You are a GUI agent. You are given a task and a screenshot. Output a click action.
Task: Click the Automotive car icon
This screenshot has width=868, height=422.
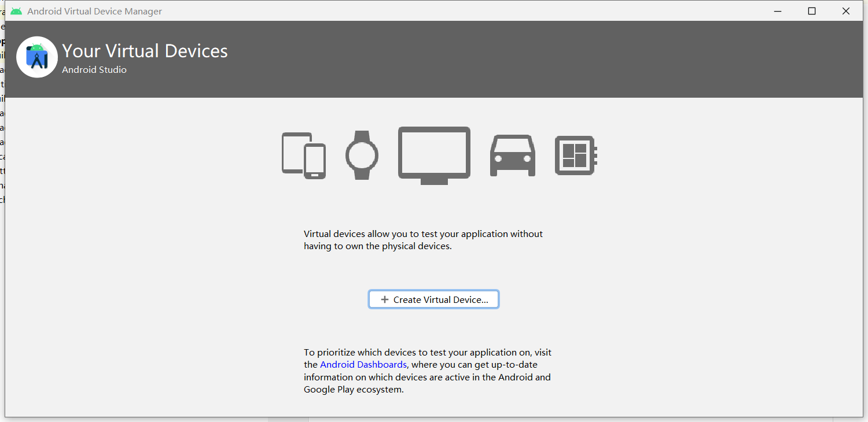pyautogui.click(x=513, y=156)
